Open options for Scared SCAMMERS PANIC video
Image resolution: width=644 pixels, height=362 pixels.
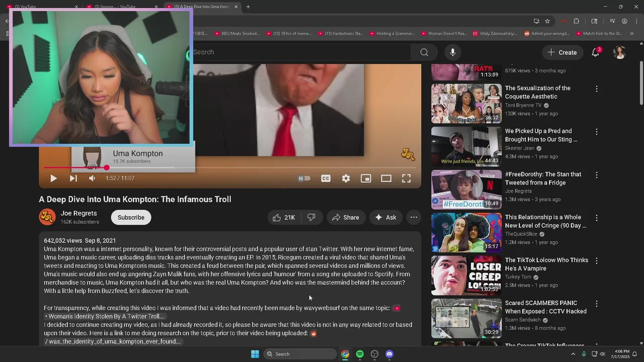click(597, 304)
